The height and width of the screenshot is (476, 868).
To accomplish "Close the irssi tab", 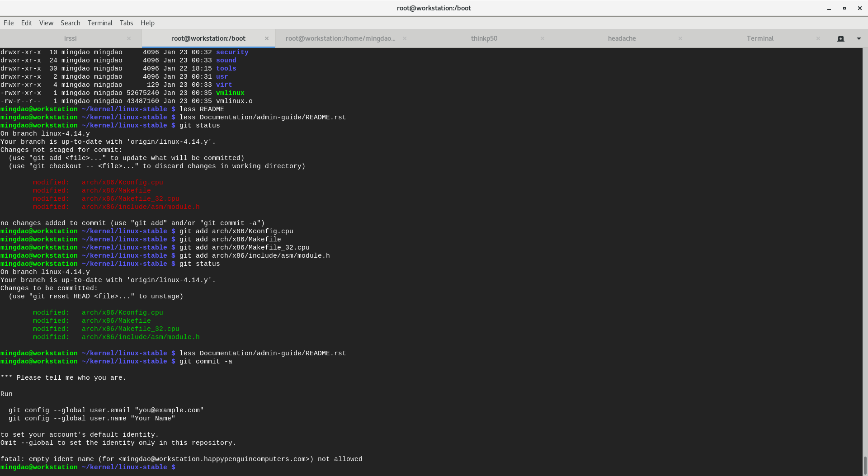I will (x=129, y=38).
